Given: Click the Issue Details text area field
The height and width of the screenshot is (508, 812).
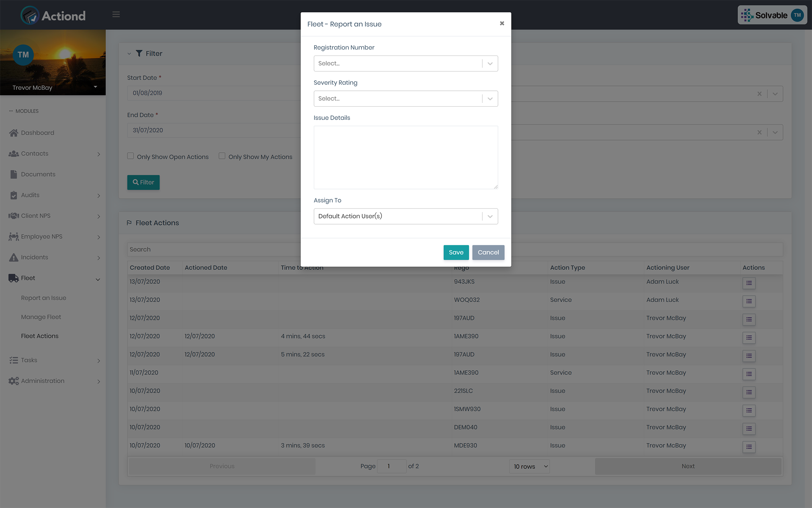Looking at the screenshot, I should pyautogui.click(x=406, y=157).
